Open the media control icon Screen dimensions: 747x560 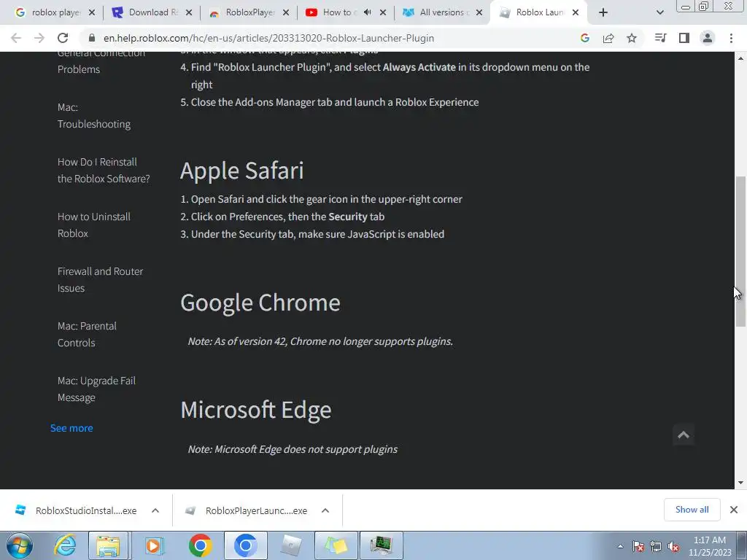click(x=660, y=38)
